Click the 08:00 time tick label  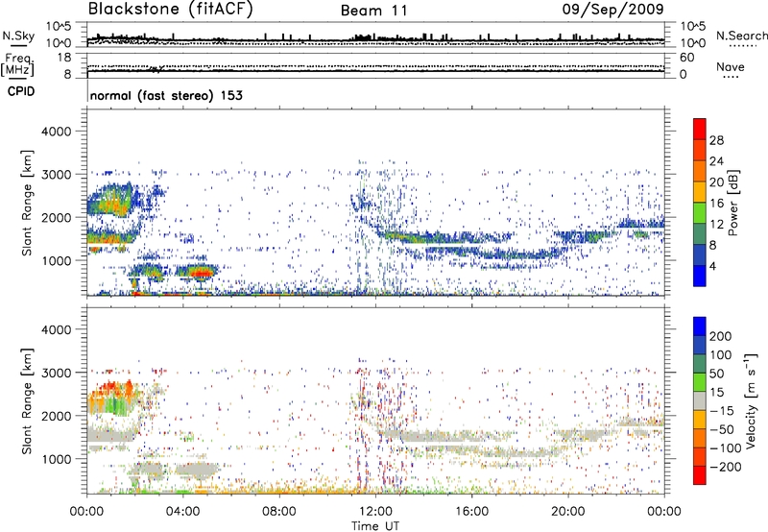pyautogui.click(x=278, y=512)
